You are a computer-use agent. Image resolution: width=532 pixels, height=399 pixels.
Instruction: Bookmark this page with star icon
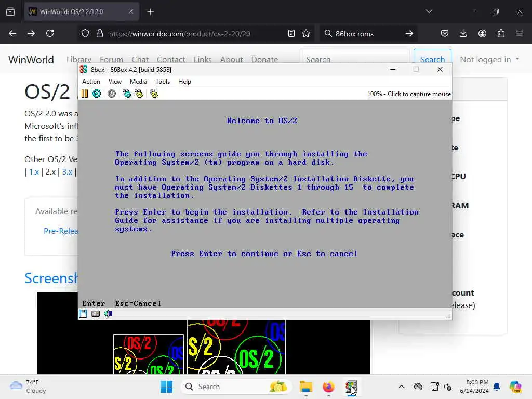(x=306, y=34)
